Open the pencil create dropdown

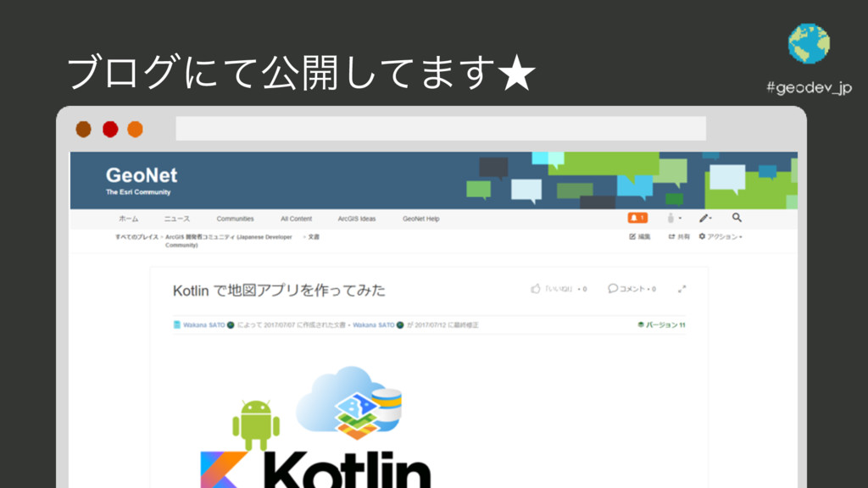click(704, 218)
